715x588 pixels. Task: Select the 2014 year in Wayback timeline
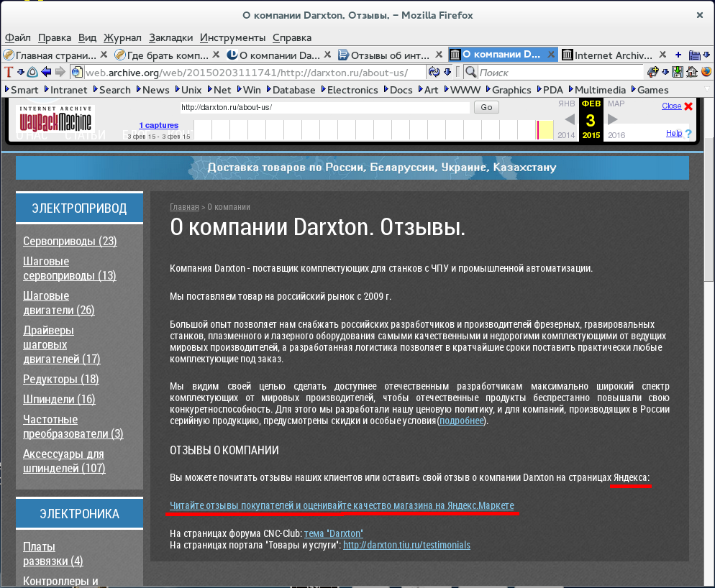tap(566, 135)
